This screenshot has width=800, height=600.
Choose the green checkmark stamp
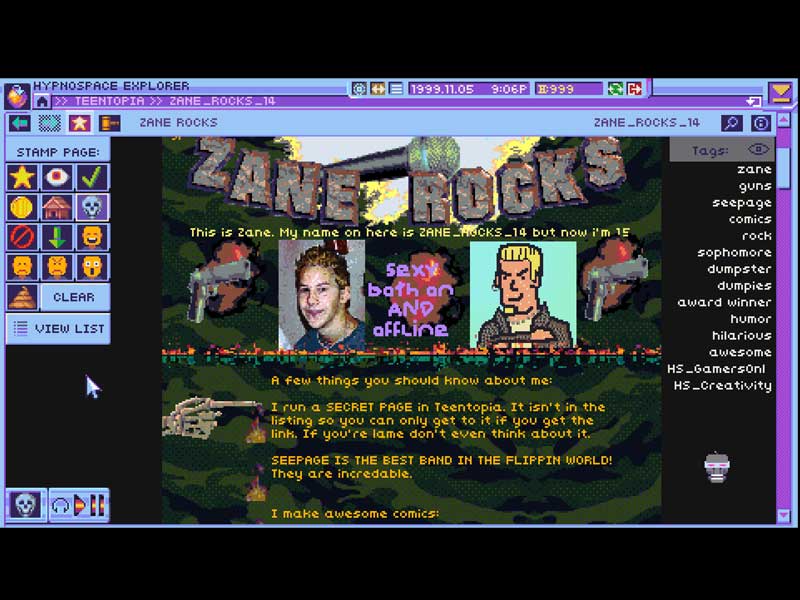(x=93, y=178)
